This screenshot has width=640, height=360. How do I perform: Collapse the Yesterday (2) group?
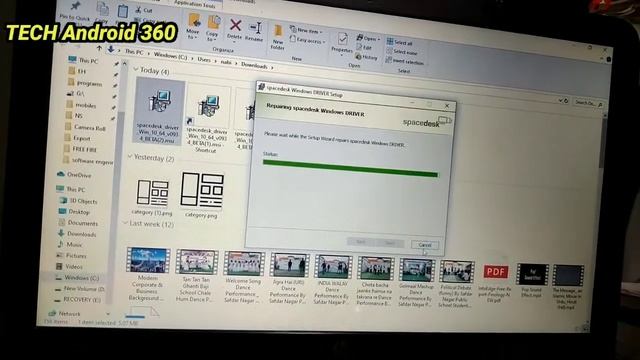[130, 156]
